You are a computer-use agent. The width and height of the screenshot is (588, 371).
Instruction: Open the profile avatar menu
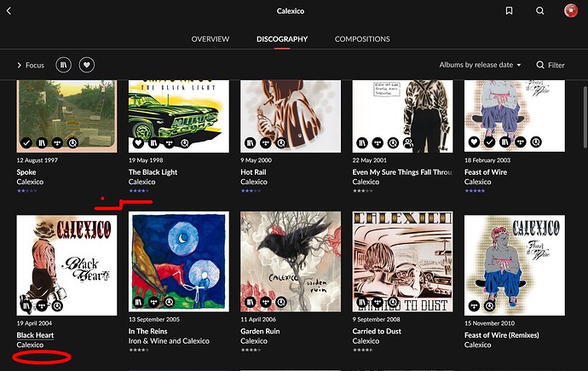(x=571, y=10)
